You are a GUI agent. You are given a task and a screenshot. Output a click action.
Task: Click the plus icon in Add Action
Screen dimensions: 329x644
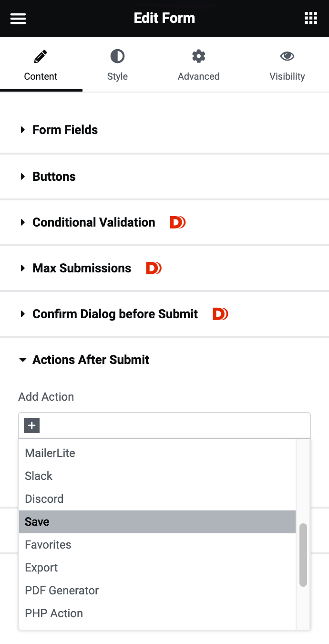pyautogui.click(x=32, y=426)
